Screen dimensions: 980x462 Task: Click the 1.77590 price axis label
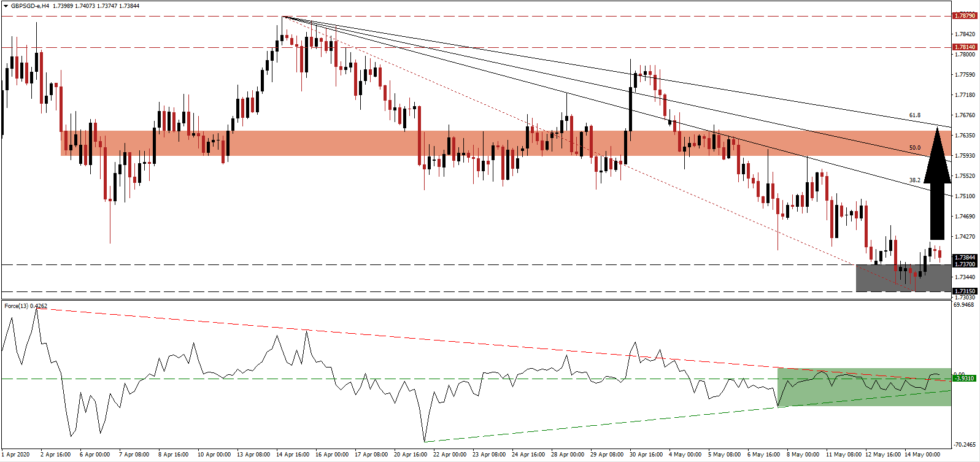pos(965,75)
